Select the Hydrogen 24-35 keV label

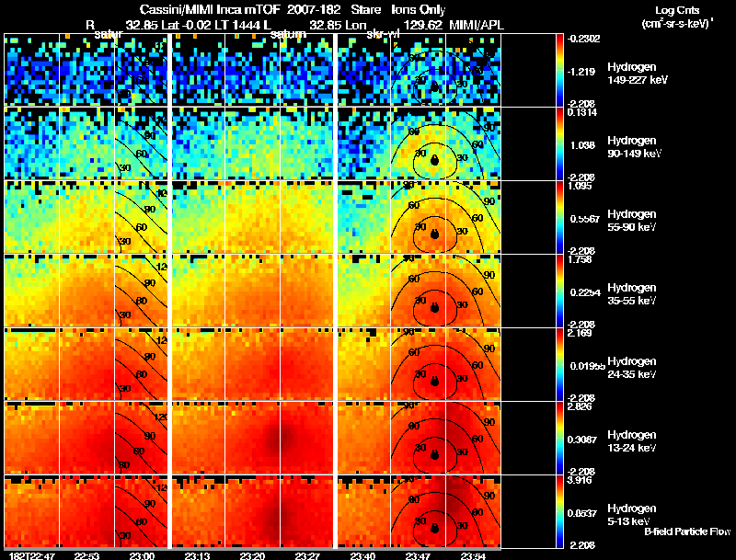[x=632, y=368]
